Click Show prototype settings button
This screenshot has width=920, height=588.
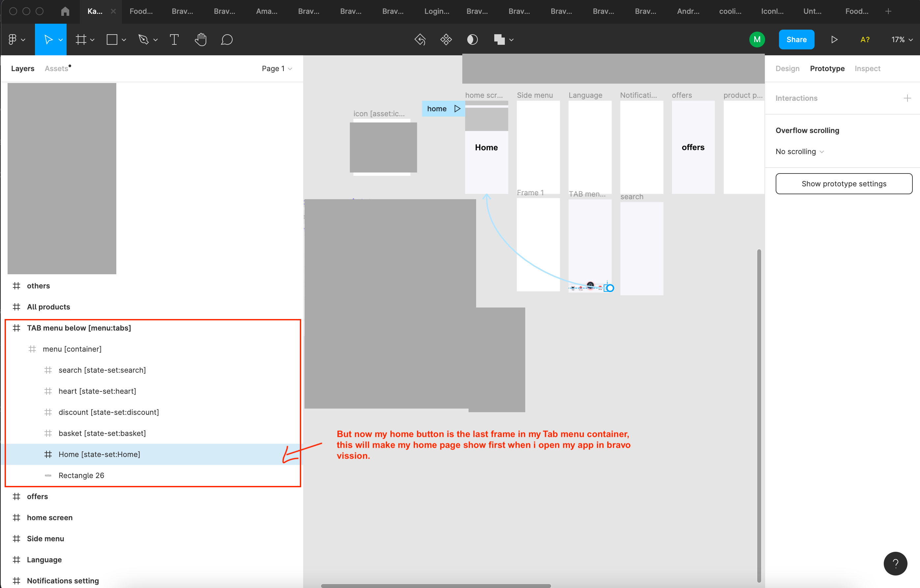[x=844, y=184]
